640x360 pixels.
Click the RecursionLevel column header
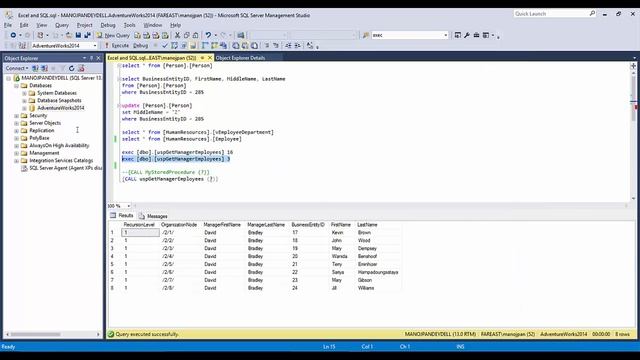click(x=139, y=225)
